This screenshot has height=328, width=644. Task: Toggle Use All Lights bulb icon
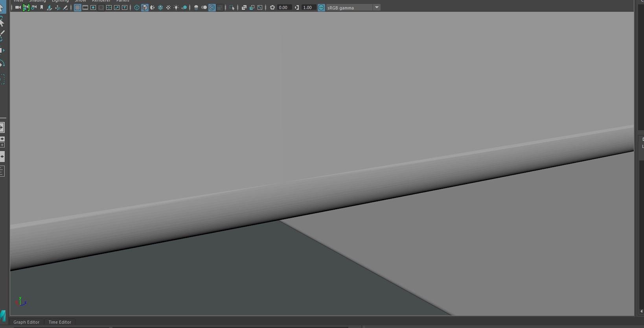pos(176,7)
